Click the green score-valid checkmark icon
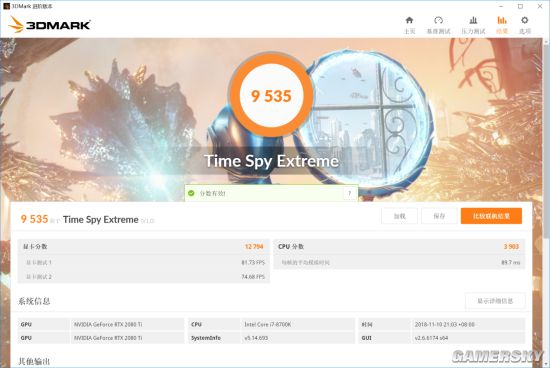This screenshot has height=368, width=550. (191, 193)
